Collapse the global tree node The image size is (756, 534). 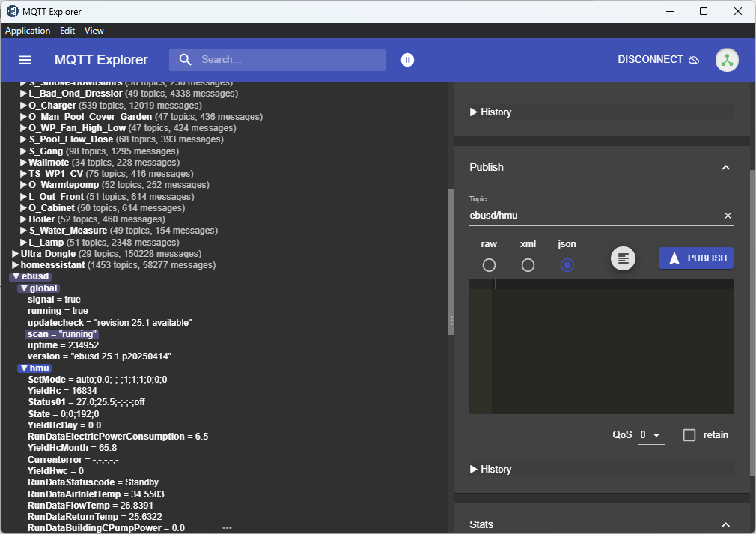pyautogui.click(x=24, y=288)
